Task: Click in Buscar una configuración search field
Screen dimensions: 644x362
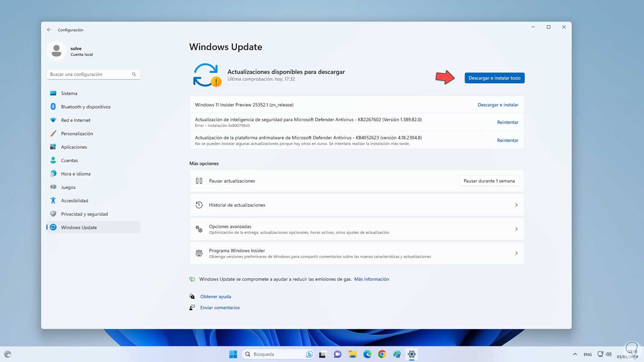Action: [x=93, y=74]
